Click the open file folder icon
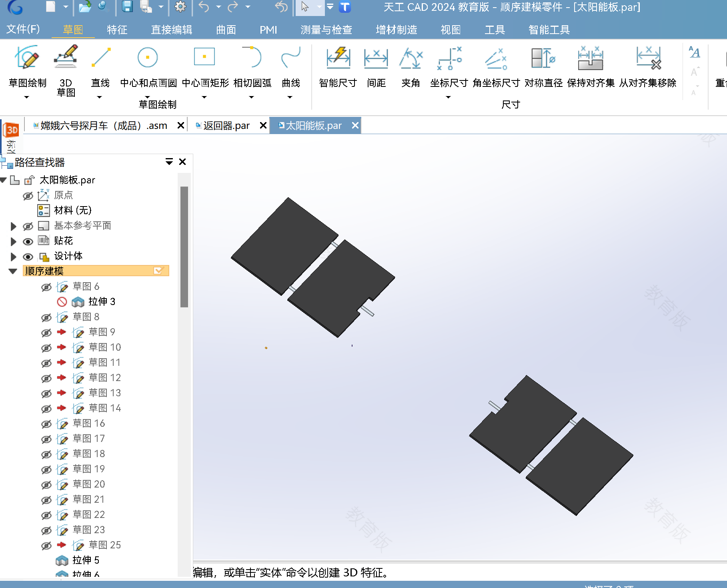727x588 pixels. [84, 7]
